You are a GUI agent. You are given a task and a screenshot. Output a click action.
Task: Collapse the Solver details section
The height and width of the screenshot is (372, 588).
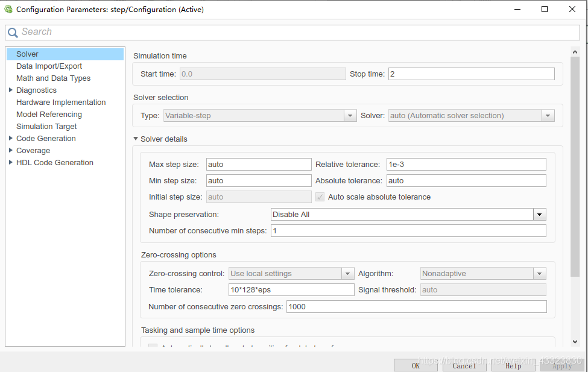click(x=136, y=139)
